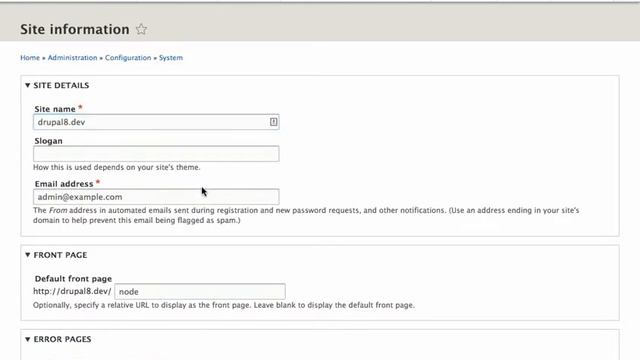Collapse the Front Page section
Screen dimensions: 640x360
(56, 255)
